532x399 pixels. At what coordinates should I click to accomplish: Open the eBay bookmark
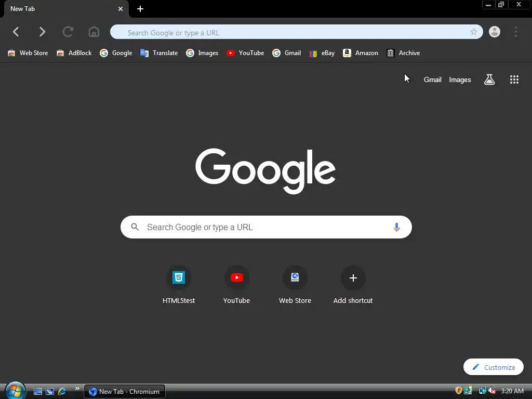click(x=322, y=53)
